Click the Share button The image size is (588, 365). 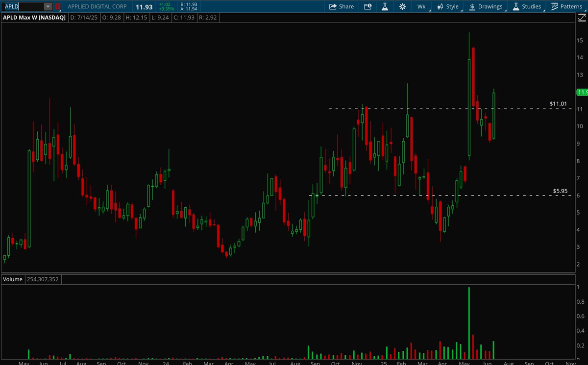pos(342,6)
